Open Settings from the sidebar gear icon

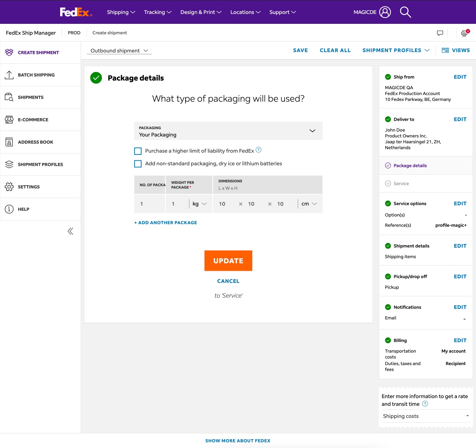9,187
